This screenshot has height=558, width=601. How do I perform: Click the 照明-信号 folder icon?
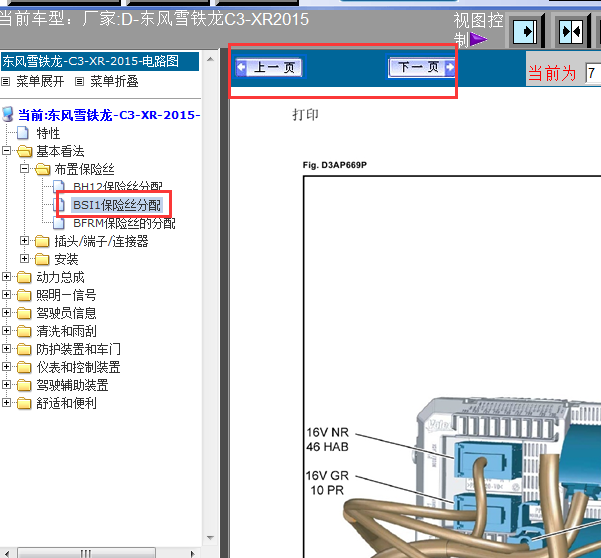24,295
